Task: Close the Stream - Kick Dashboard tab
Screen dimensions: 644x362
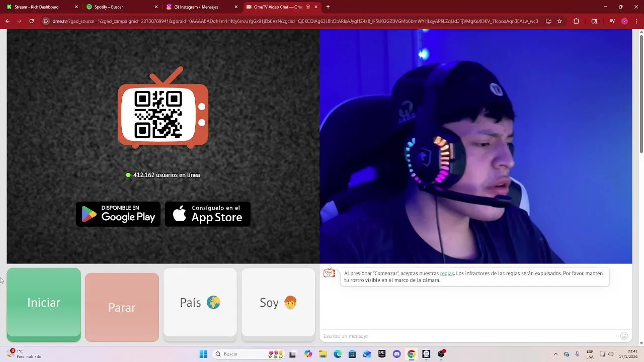Action: (76, 7)
